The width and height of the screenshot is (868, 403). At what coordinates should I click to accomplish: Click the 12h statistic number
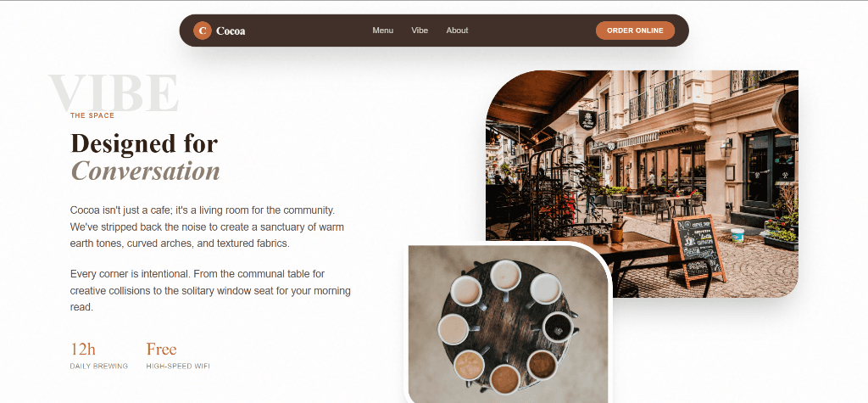(x=83, y=349)
